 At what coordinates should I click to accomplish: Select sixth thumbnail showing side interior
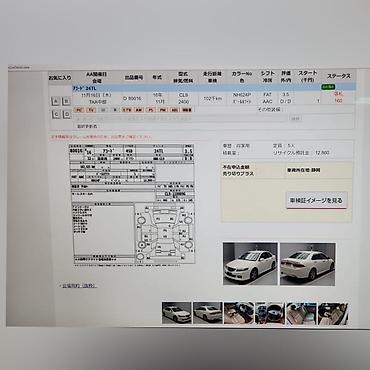333,313
